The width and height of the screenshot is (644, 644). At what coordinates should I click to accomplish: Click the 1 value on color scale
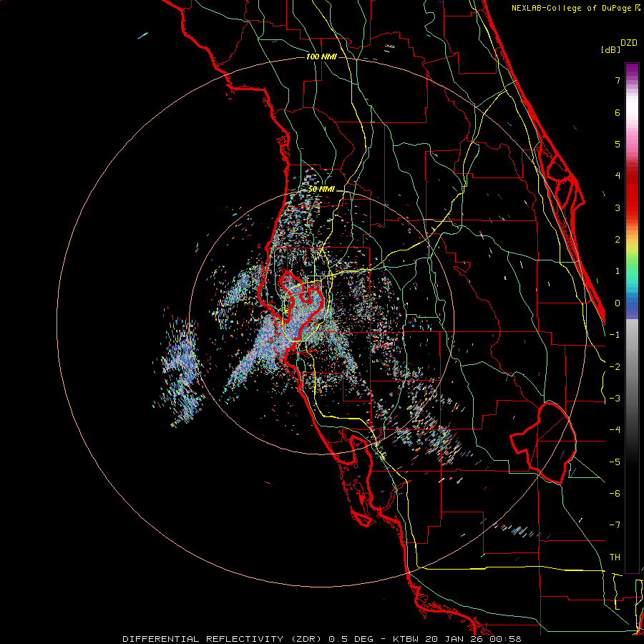pyautogui.click(x=618, y=271)
